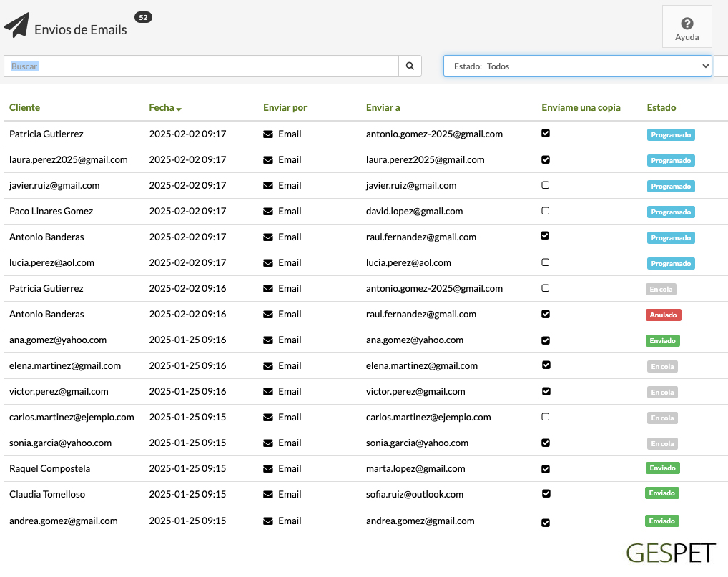Click client cell victor.perez@gmail.com
Screen dimensions: 728x577
59,391
